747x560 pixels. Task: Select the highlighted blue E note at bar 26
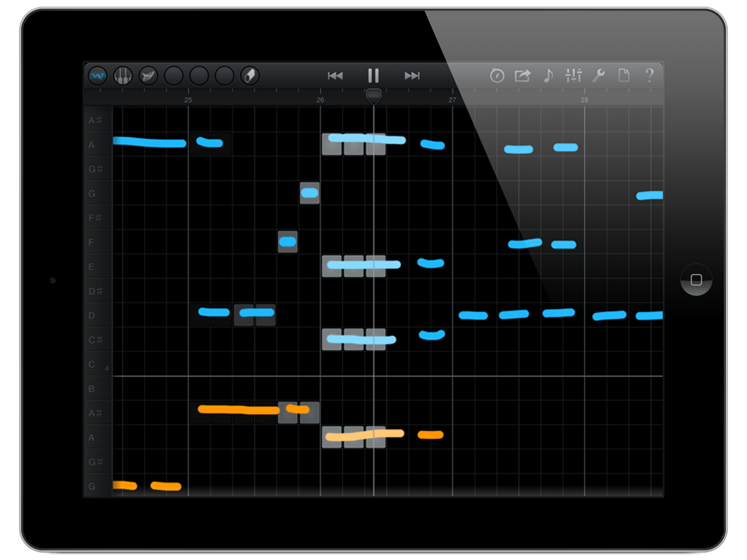(x=364, y=265)
